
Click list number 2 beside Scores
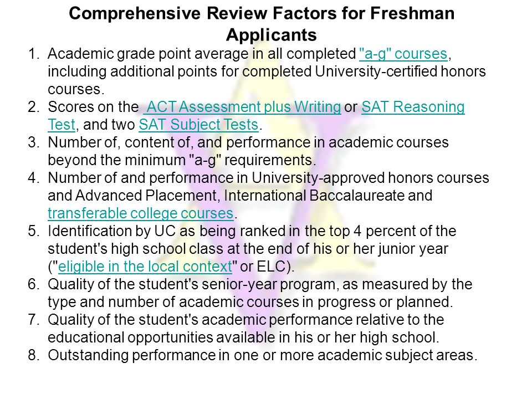[34, 107]
